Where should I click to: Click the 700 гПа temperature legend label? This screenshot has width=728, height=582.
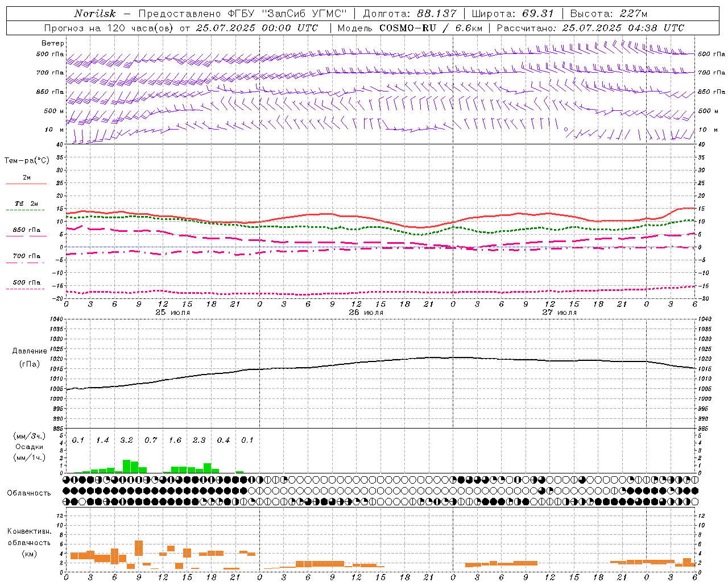click(x=27, y=256)
